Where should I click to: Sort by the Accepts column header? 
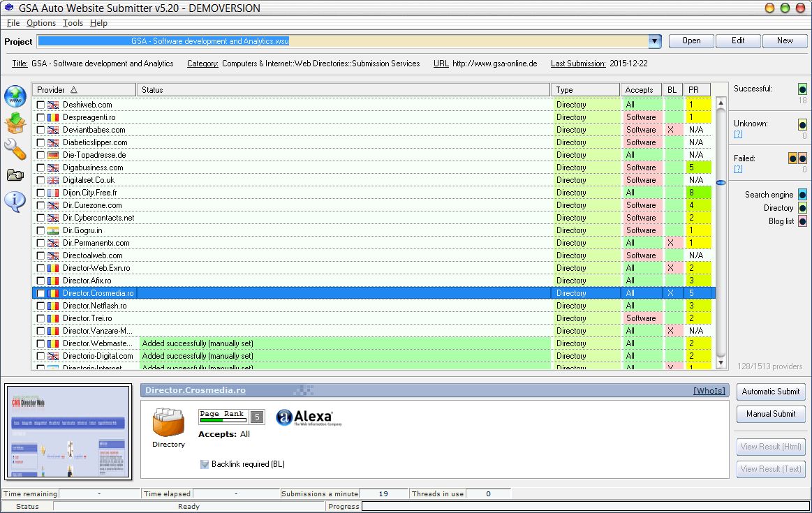[641, 89]
